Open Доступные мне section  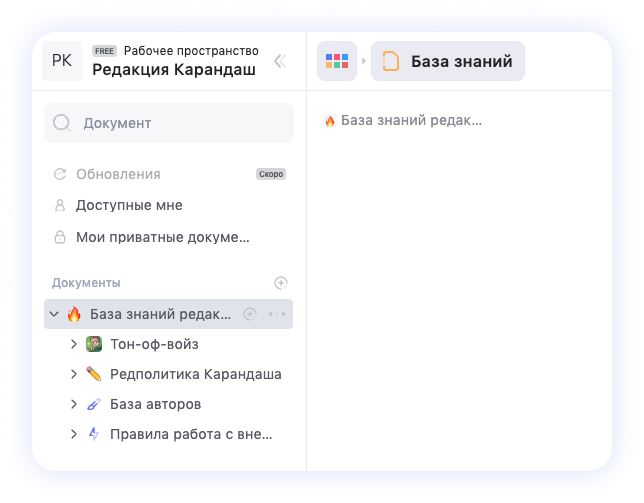(x=129, y=205)
